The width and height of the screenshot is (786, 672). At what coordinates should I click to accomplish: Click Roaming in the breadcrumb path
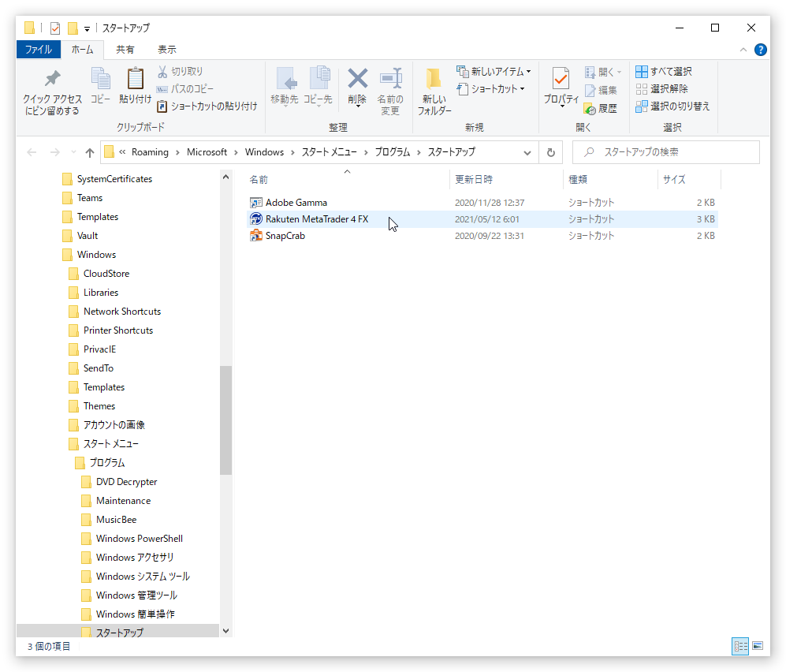[150, 152]
